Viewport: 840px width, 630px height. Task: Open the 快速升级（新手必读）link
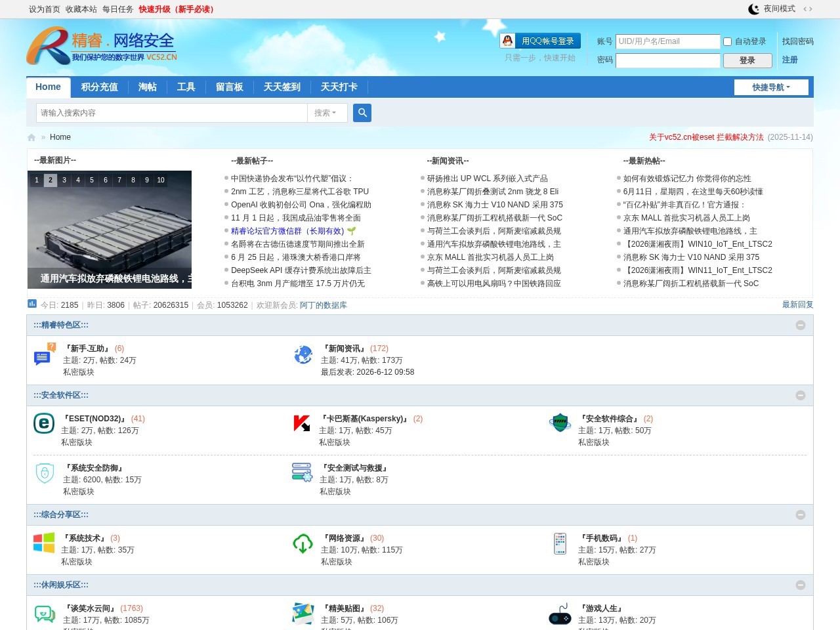point(178,9)
